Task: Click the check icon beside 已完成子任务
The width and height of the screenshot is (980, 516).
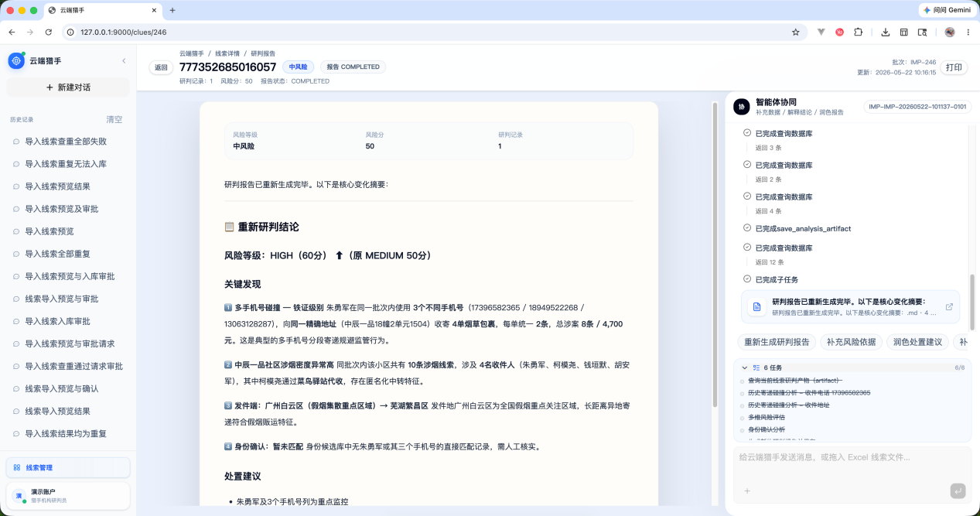Action: click(x=747, y=279)
